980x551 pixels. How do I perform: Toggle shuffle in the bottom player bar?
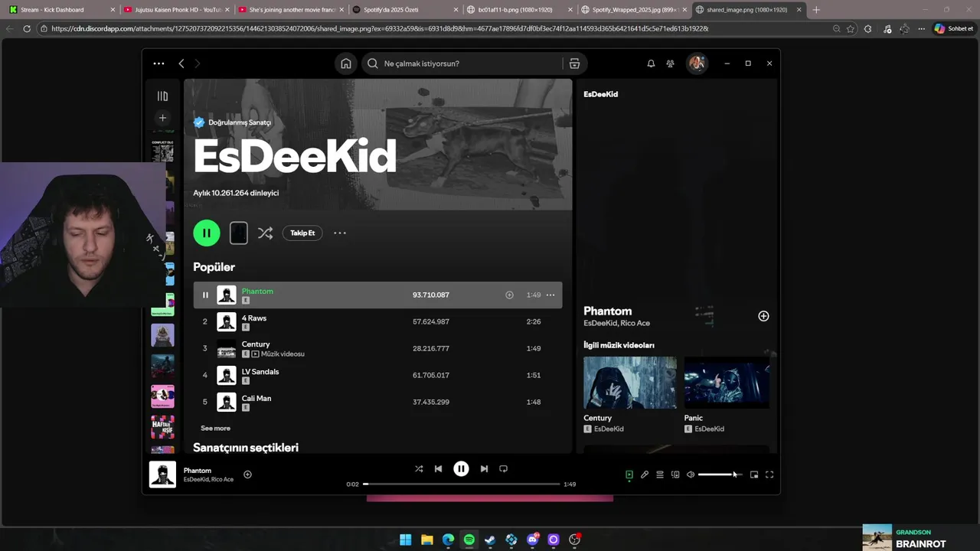coord(419,469)
